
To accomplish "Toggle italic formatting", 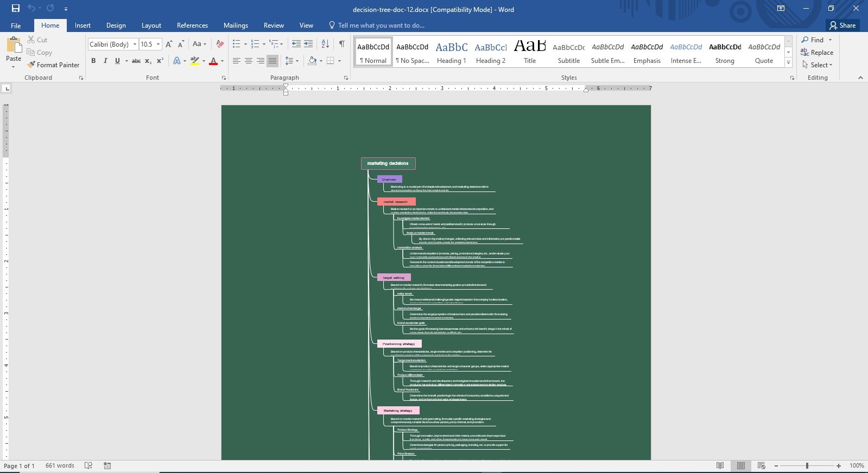I will point(105,61).
